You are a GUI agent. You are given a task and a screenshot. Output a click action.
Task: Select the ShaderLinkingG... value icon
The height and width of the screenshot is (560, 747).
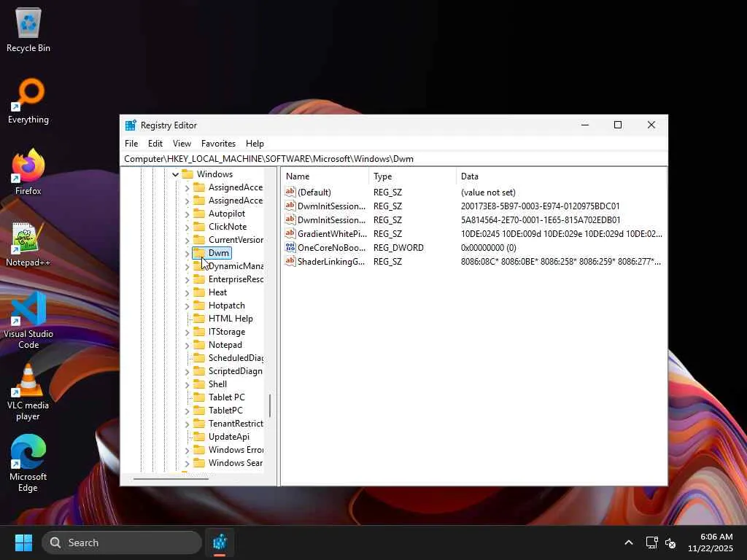coord(290,261)
